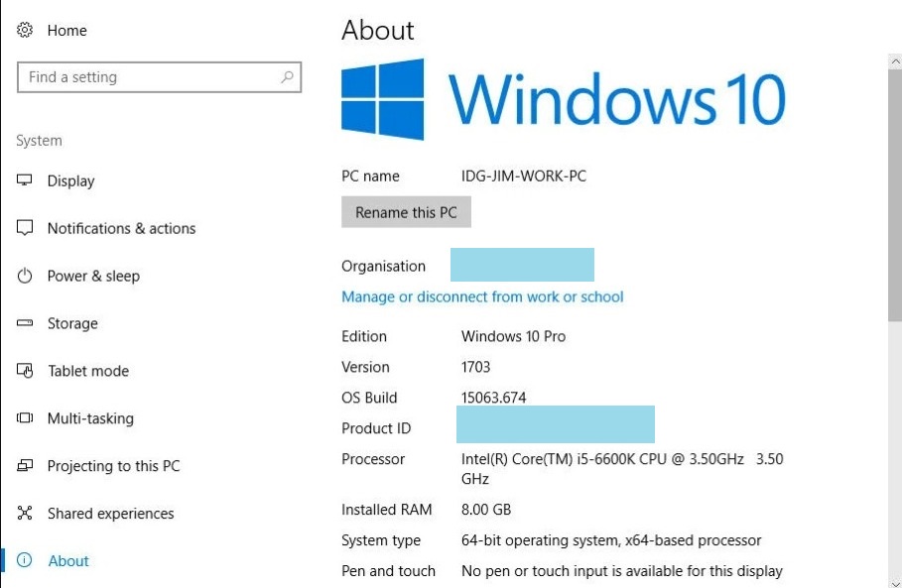Go to Shared experiences settings
This screenshot has width=902, height=588.
point(110,514)
